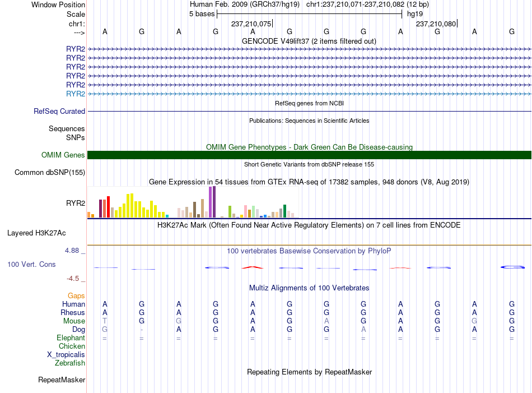Viewport: 532px width, 393px height.
Task: Click the OMIM Genes dark green bar
Action: [x=309, y=155]
